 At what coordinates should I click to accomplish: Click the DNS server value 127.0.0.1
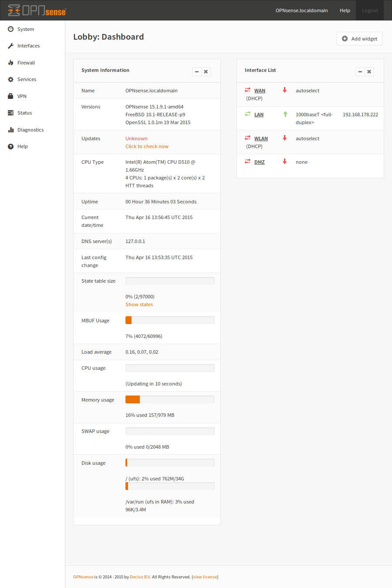click(135, 241)
